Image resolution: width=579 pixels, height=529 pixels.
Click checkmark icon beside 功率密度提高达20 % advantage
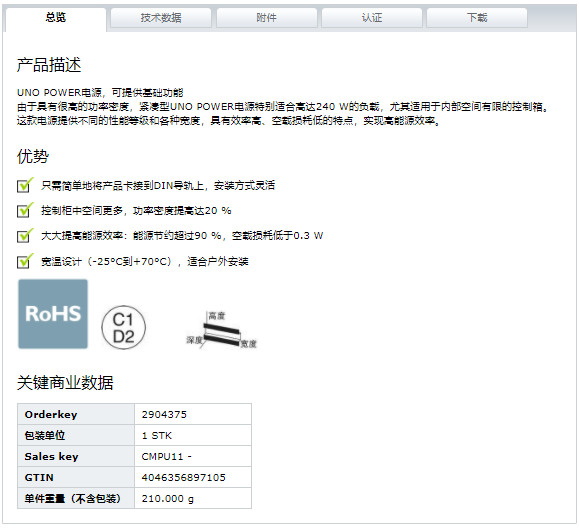click(x=25, y=210)
